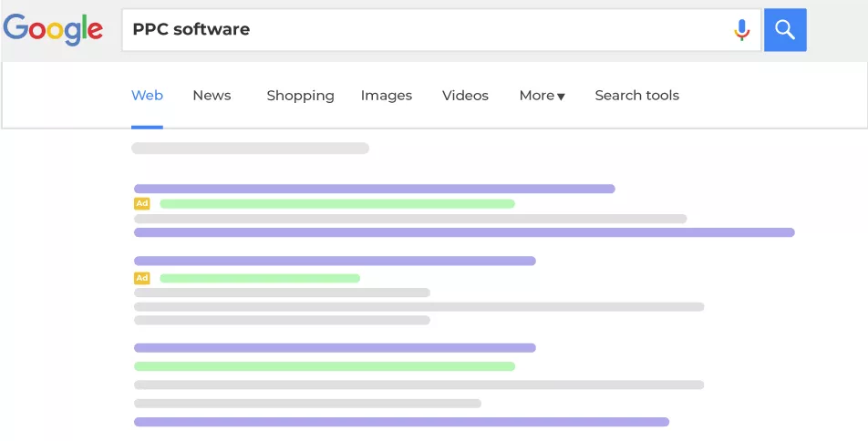Click the second yellow Ad badge
The width and height of the screenshot is (868, 441).
[x=141, y=278]
